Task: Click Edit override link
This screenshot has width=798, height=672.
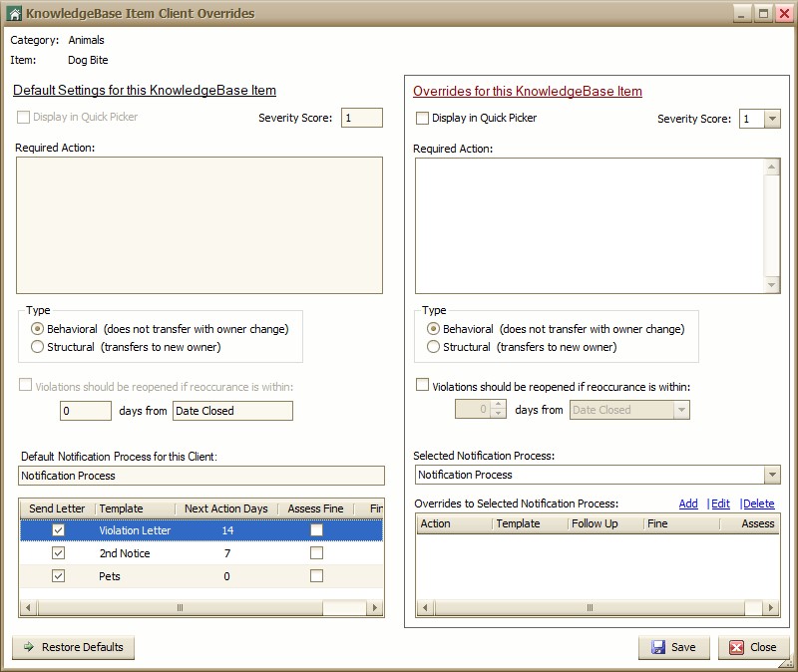Action: (x=720, y=504)
